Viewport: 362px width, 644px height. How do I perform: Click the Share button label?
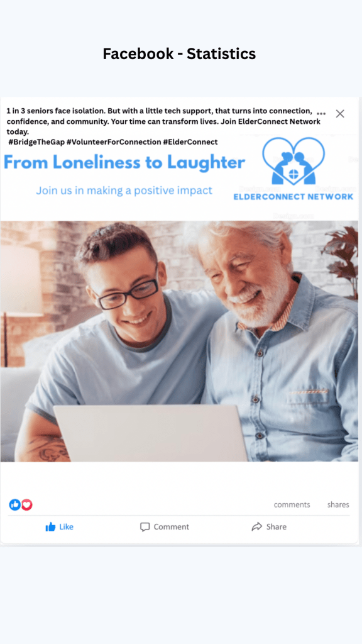point(277,526)
